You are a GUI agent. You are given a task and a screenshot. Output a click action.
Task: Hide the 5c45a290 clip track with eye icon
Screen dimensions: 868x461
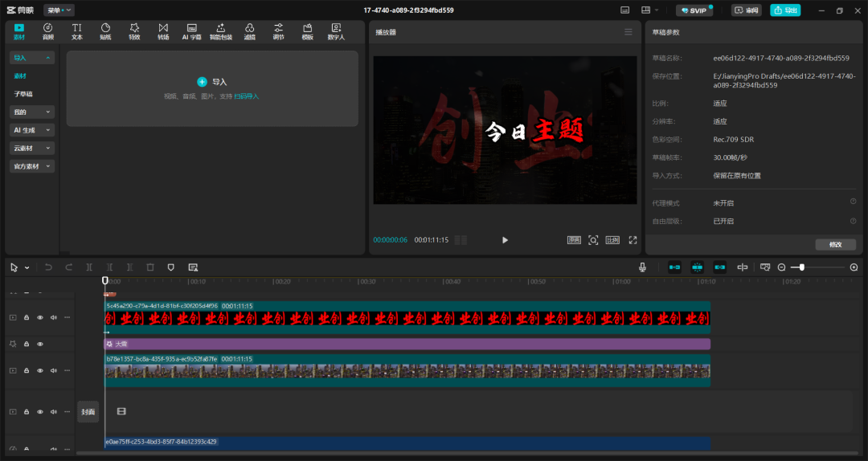pyautogui.click(x=40, y=318)
